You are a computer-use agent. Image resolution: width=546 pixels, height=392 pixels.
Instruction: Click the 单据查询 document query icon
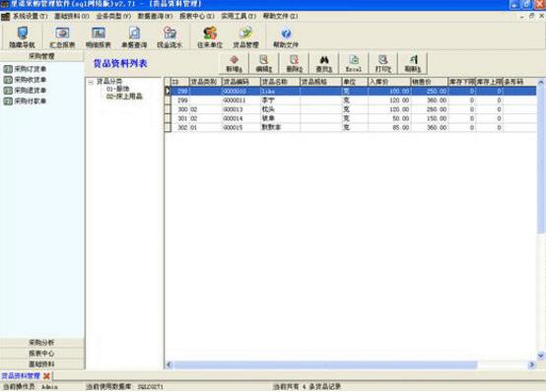click(134, 36)
